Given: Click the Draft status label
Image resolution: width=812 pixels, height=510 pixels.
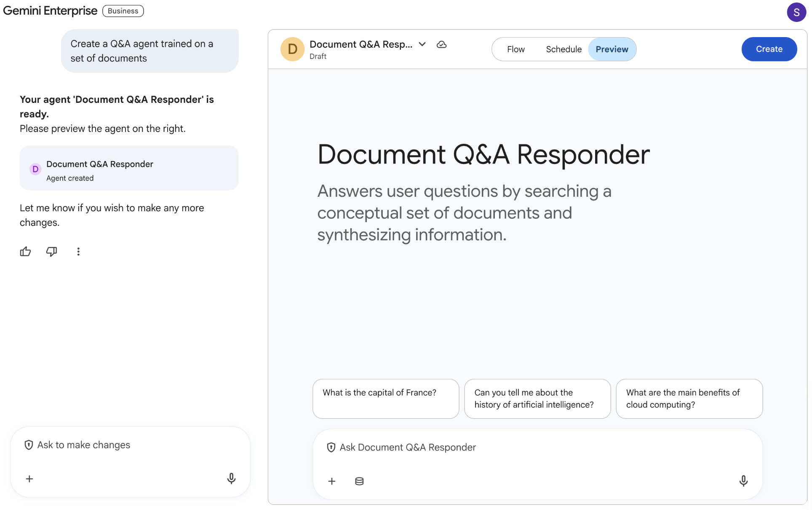Looking at the screenshot, I should tap(318, 56).
